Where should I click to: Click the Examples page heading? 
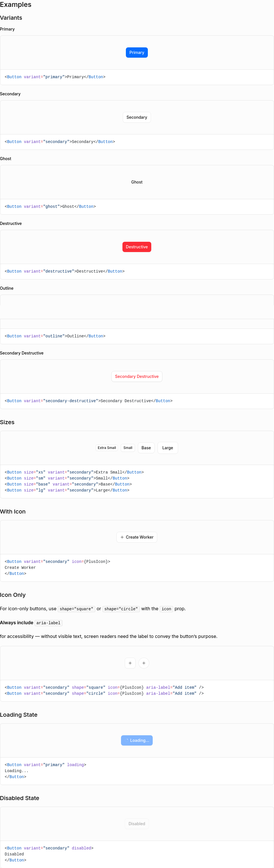point(16,5)
